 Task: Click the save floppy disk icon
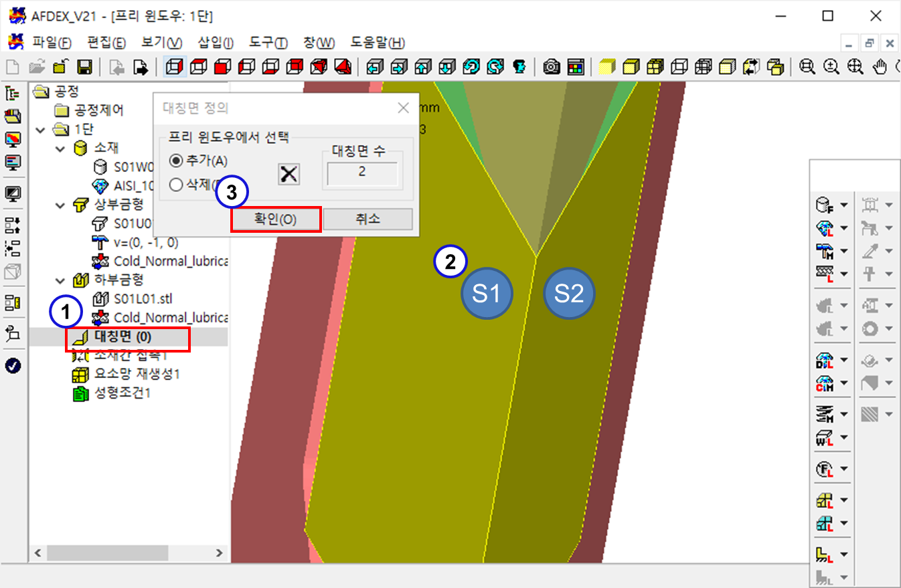[x=85, y=67]
